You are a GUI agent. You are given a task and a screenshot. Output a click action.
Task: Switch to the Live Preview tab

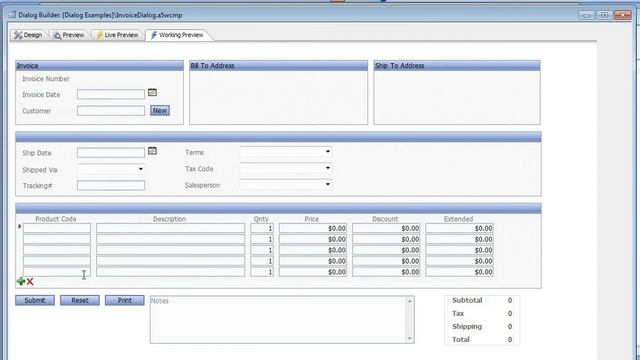tap(117, 35)
